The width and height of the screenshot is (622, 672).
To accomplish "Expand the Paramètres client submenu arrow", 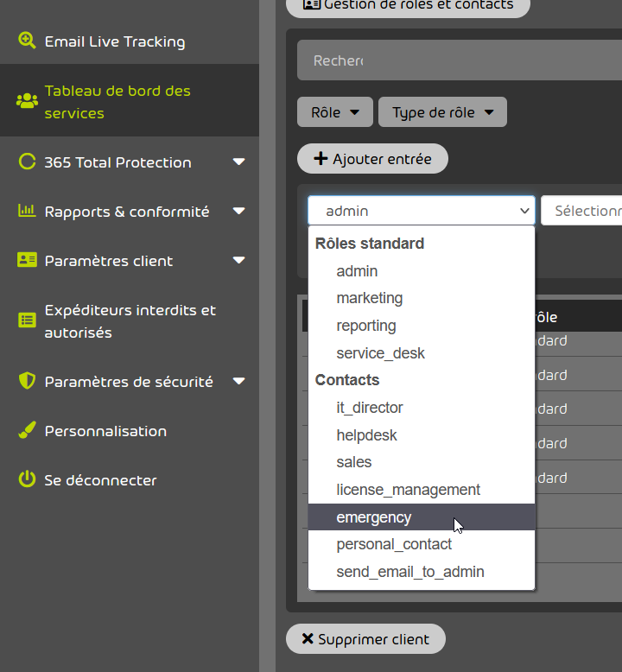I will (238, 260).
